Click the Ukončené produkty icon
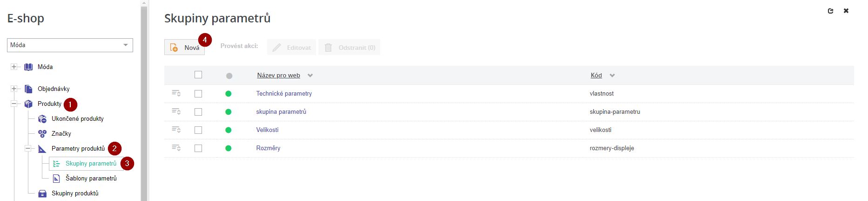This screenshot has width=868, height=201. [42, 119]
